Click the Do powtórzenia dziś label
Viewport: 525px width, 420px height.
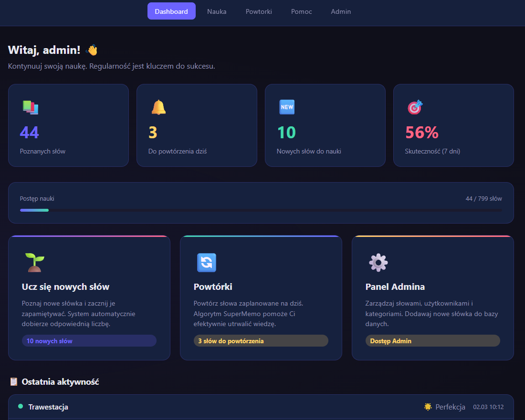pyautogui.click(x=178, y=152)
